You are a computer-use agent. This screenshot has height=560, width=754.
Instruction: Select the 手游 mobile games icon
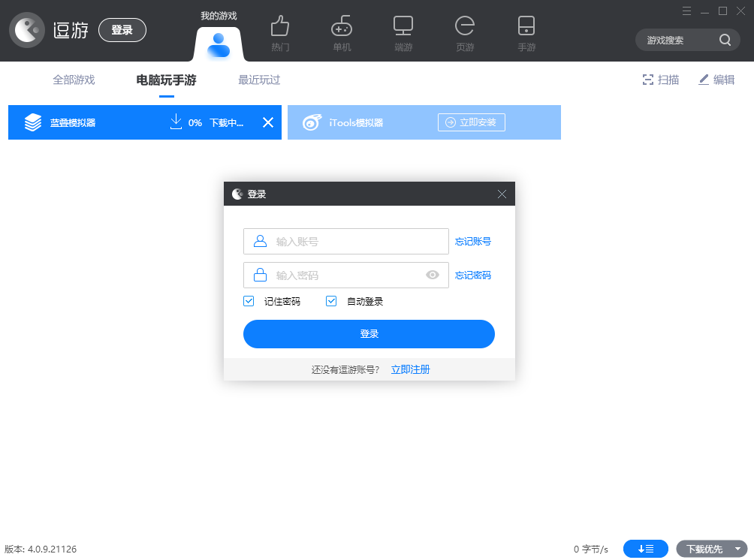coord(526,32)
